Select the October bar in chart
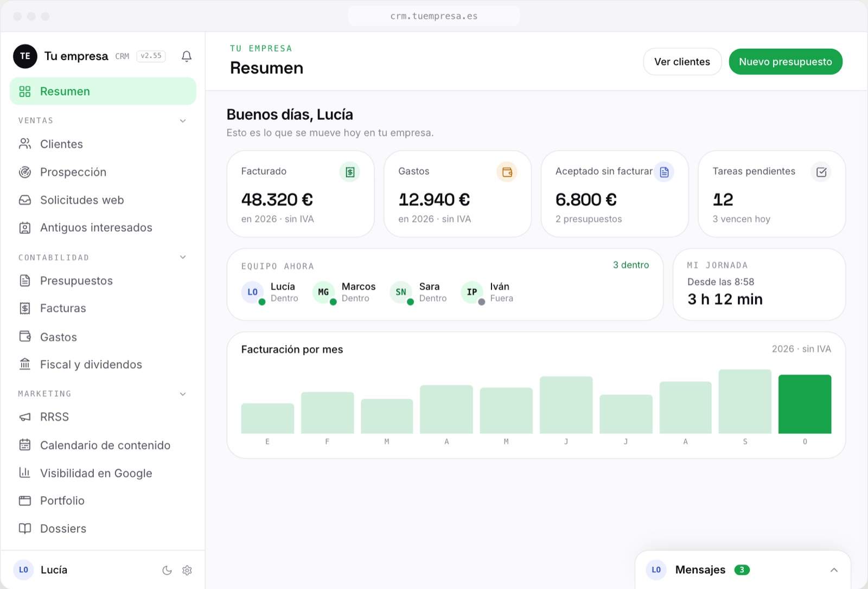 point(805,404)
